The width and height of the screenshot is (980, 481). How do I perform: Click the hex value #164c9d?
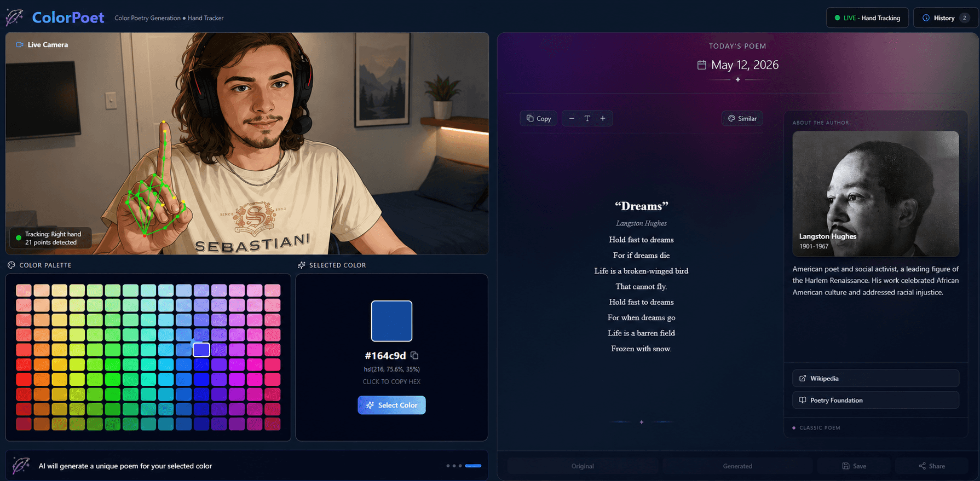click(385, 356)
